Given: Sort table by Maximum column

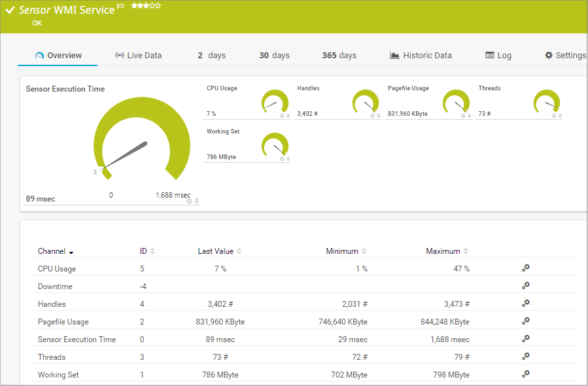Looking at the screenshot, I should point(447,251).
